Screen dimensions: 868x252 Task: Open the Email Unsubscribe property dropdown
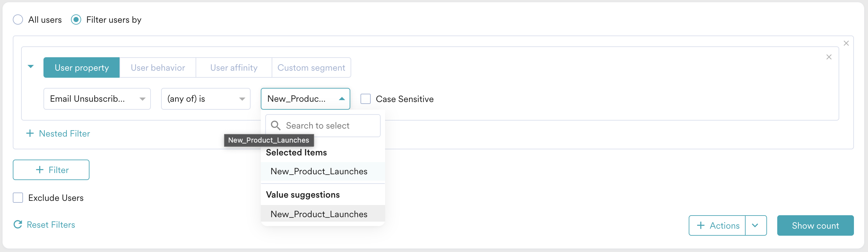point(97,99)
